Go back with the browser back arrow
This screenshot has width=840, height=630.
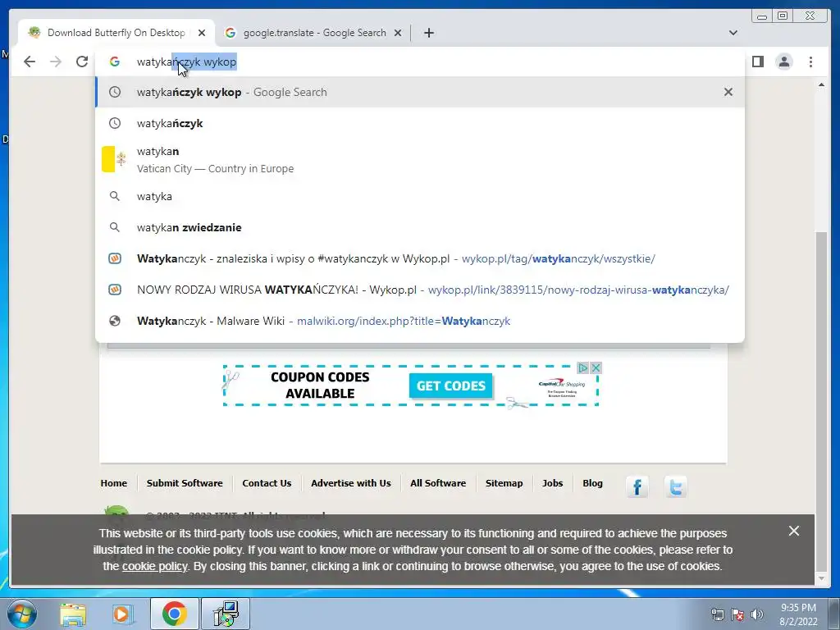coord(30,62)
